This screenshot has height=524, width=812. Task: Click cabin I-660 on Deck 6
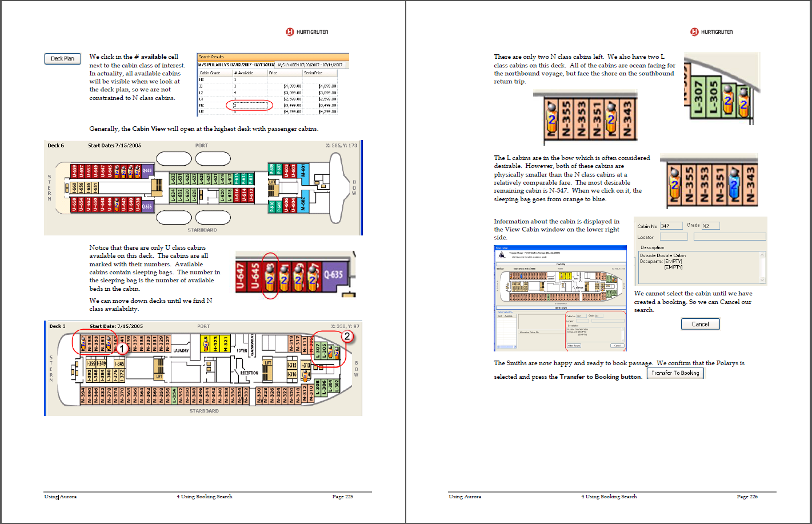click(x=74, y=187)
